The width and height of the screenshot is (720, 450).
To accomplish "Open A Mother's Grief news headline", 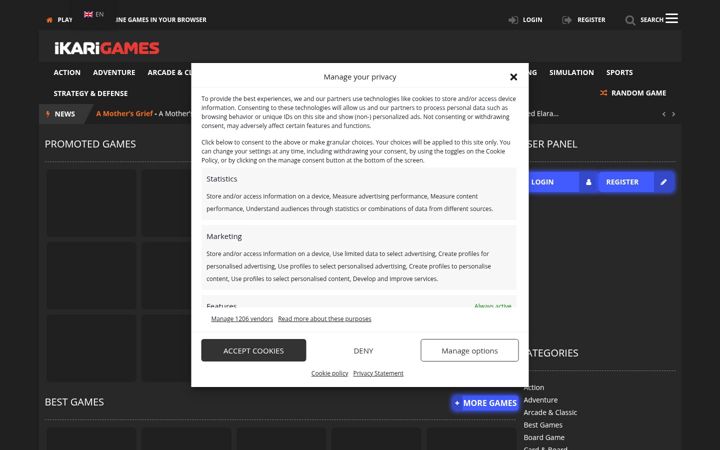I will [x=124, y=113].
